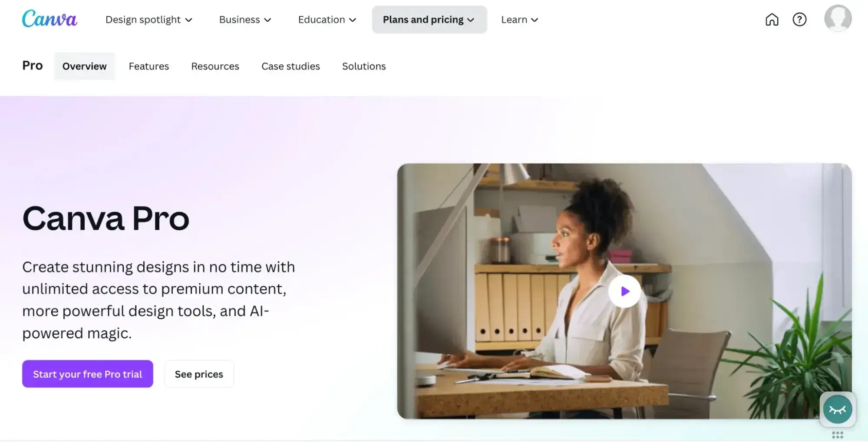Viewport: 868px width, 442px height.
Task: Play the Canva Pro video
Action: pos(624,291)
